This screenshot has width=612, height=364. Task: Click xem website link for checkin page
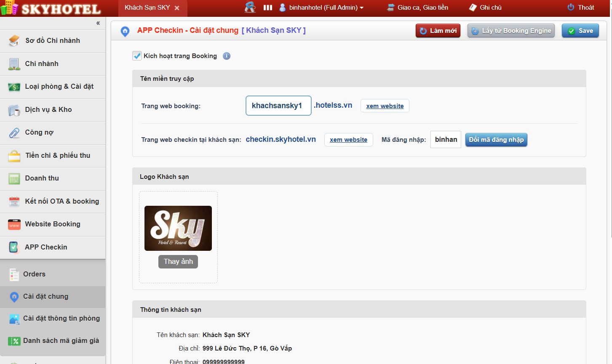click(348, 140)
